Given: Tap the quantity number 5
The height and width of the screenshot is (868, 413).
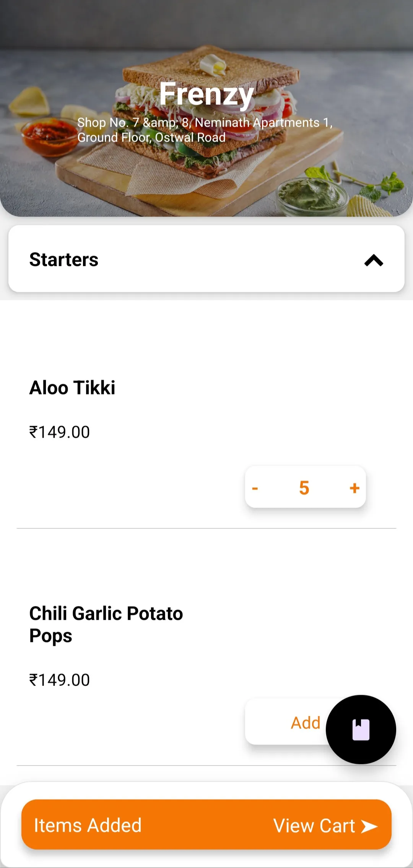Looking at the screenshot, I should tap(304, 488).
